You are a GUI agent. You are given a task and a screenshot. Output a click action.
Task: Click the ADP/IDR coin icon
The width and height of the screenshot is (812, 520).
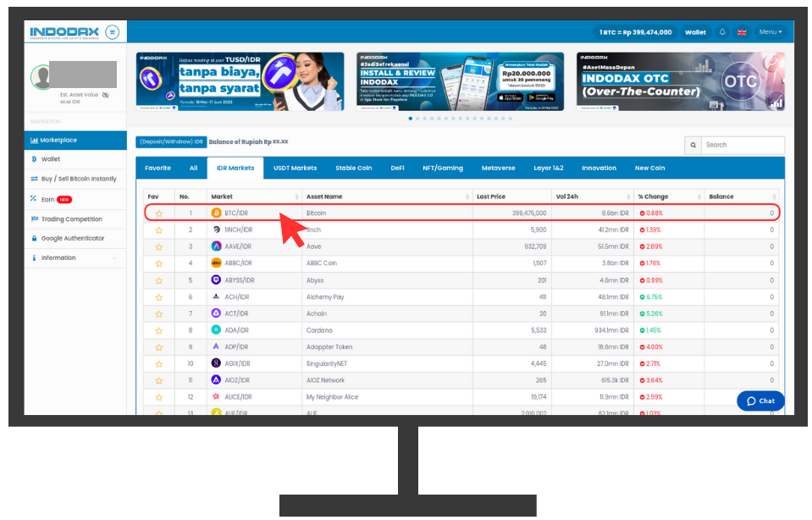217,346
